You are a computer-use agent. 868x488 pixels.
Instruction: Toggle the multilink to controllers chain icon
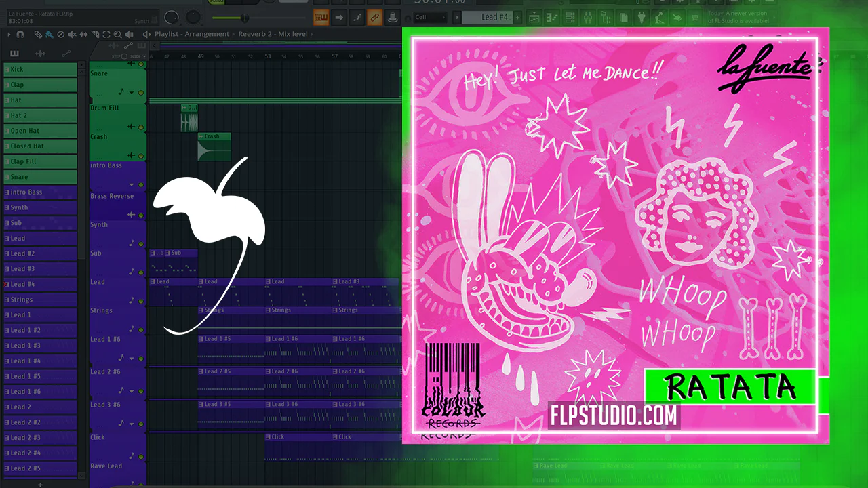pos(374,17)
